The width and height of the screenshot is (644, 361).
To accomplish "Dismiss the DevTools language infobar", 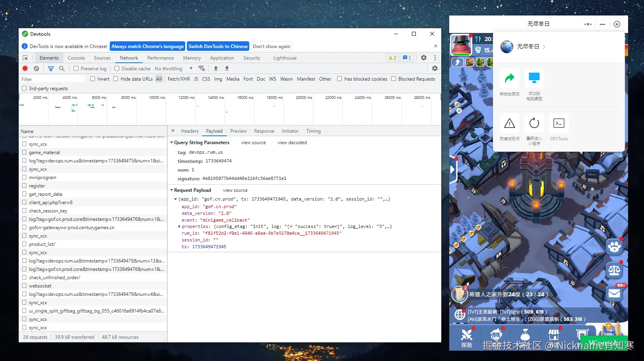I will 435,46.
